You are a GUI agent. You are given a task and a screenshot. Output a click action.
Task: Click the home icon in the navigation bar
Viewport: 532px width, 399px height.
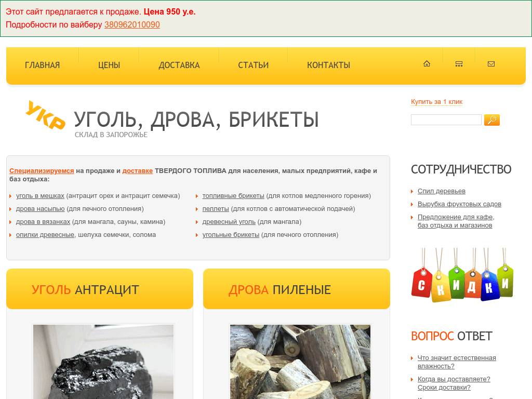(x=427, y=63)
